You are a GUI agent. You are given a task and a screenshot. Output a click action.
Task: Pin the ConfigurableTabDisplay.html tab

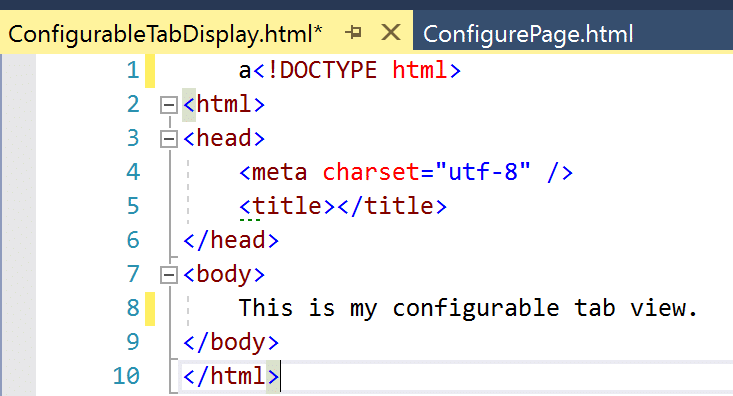tap(353, 33)
